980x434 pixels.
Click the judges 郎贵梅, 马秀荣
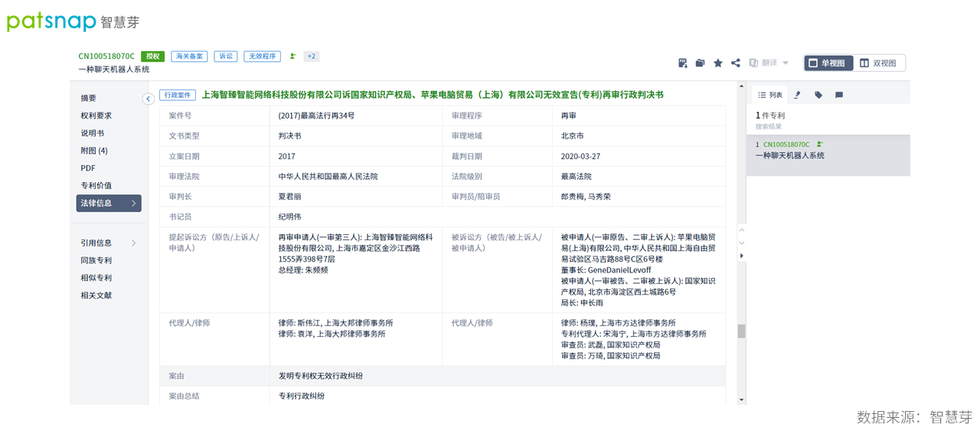pyautogui.click(x=586, y=197)
